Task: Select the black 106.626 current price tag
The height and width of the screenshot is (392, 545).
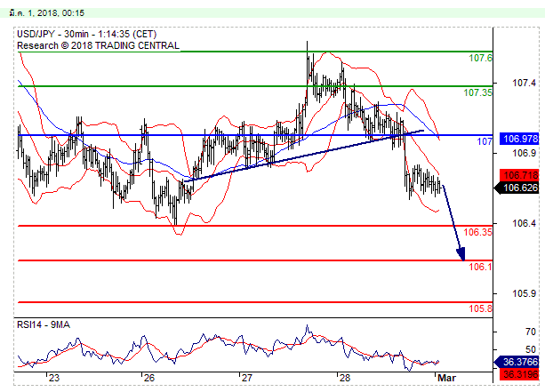Action: click(519, 188)
